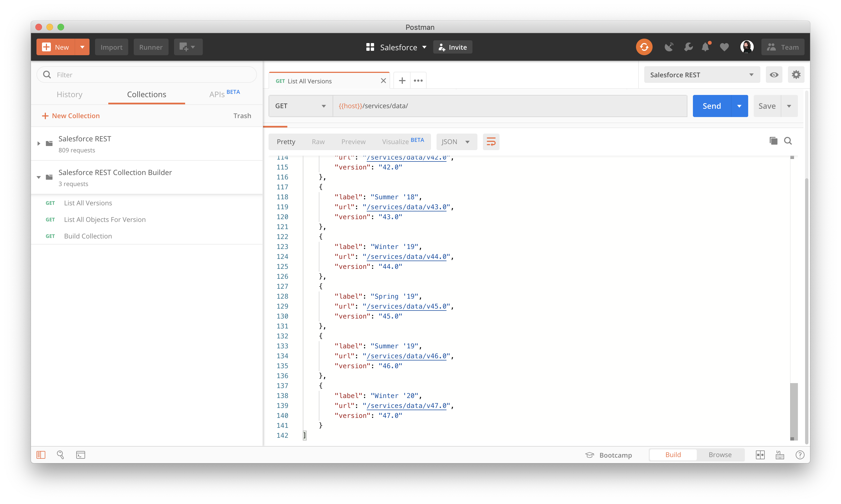The height and width of the screenshot is (504, 841).
Task: Open notifications bell
Action: [706, 47]
